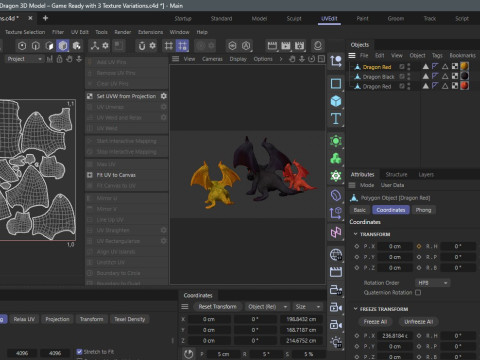Switch to the Paint layout tab
The height and width of the screenshot is (360, 480).
362,19
